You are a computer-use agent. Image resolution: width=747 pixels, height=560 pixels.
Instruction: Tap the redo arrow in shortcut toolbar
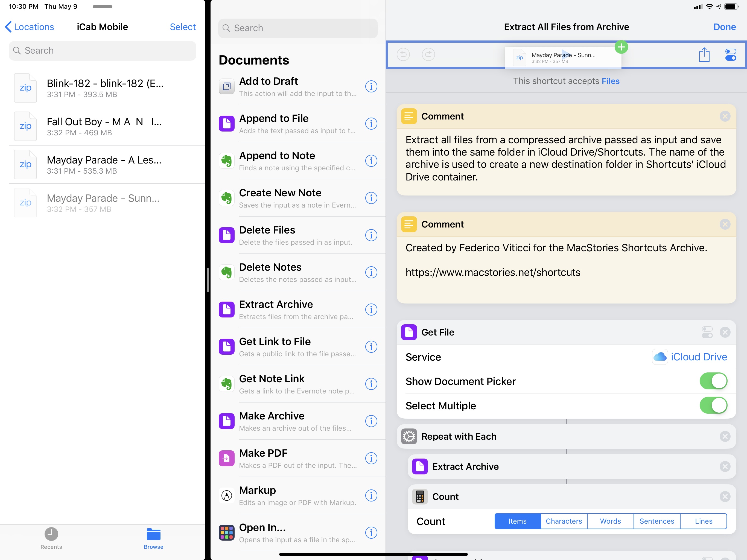pos(428,54)
